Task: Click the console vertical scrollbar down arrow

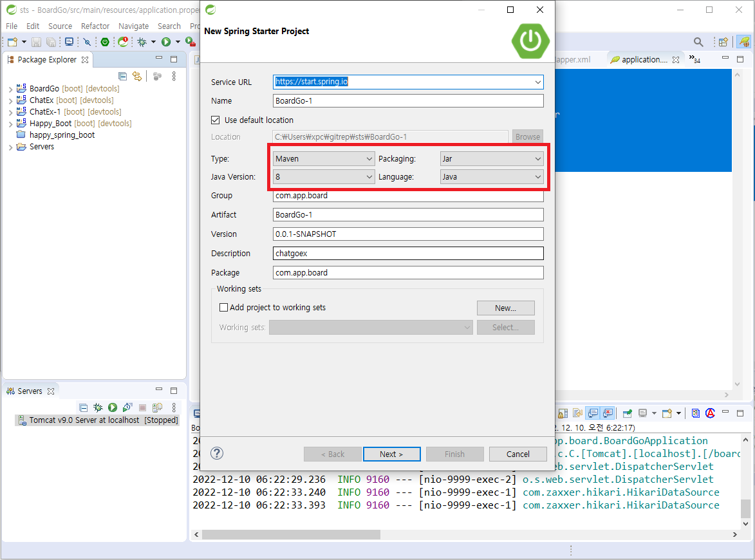Action: click(745, 524)
